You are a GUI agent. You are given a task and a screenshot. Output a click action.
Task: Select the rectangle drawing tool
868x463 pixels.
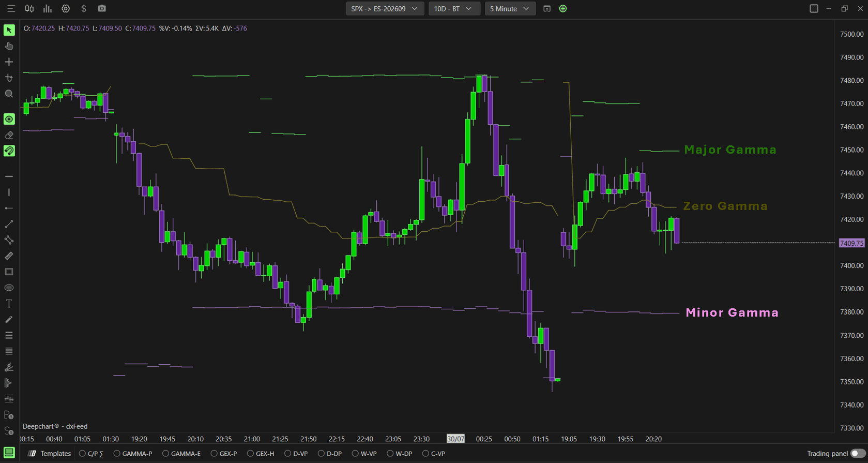(x=9, y=272)
